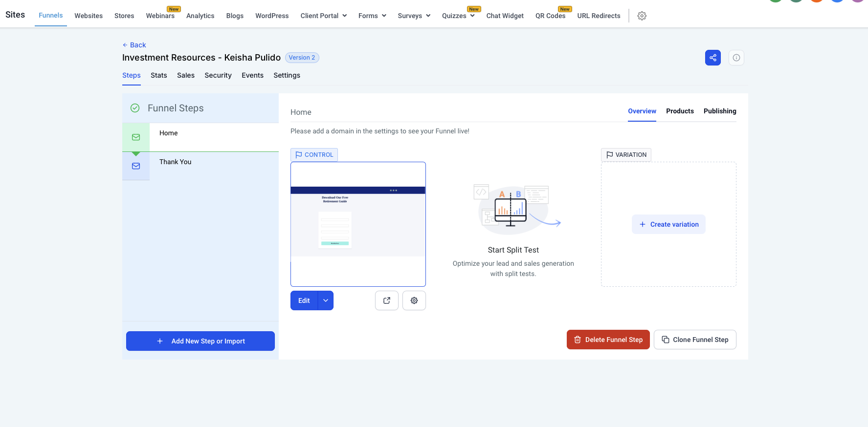Select the Overview tab
This screenshot has height=427, width=868.
(642, 111)
